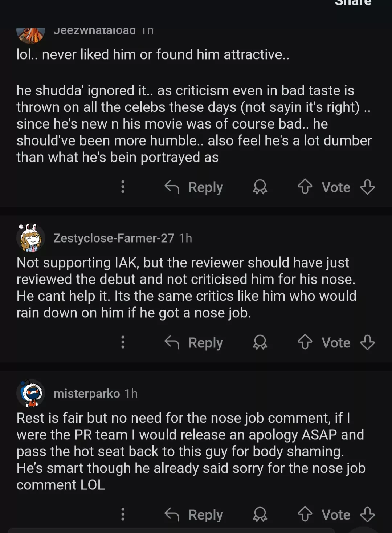Upvote the misterparko comment

305,514
